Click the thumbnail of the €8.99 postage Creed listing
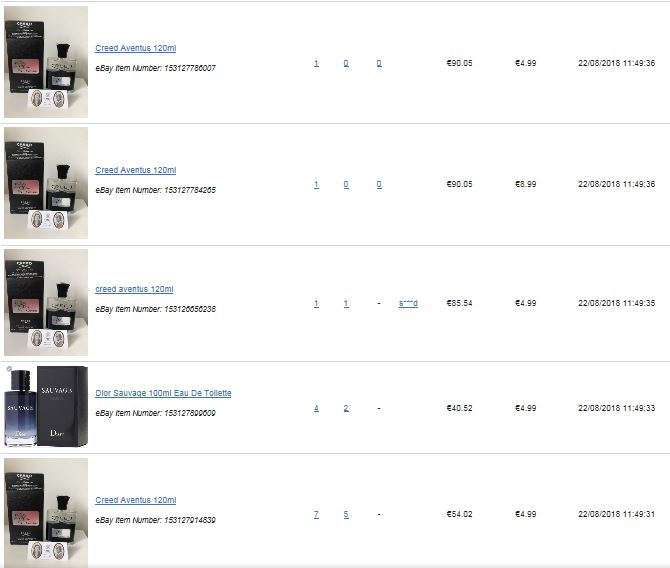This screenshot has height=568, width=670. [x=46, y=183]
